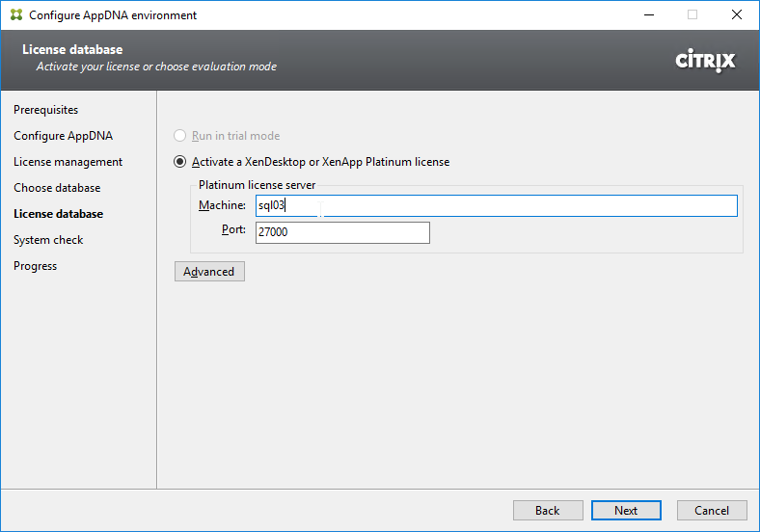
Task: Click the maximize window icon
Action: [692, 14]
